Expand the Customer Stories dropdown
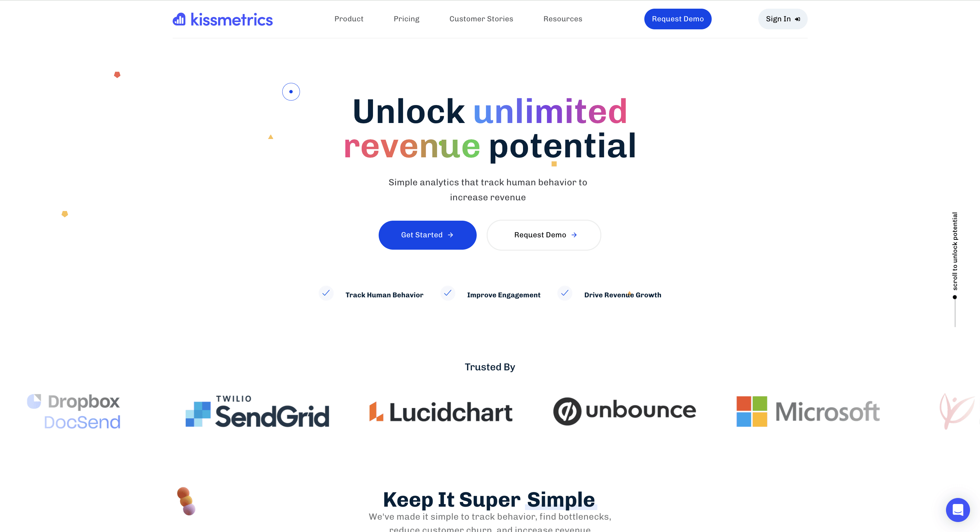Image resolution: width=980 pixels, height=532 pixels. click(481, 18)
